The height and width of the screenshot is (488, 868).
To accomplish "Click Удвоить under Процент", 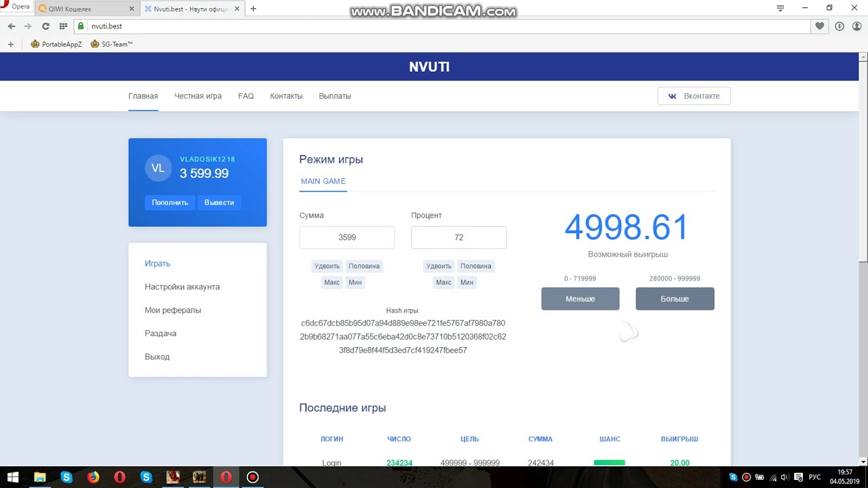I will (439, 266).
